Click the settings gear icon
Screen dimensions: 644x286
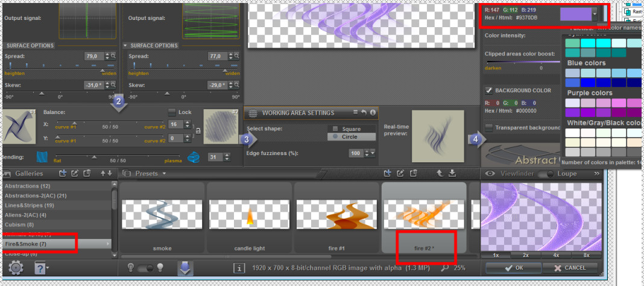tap(16, 268)
